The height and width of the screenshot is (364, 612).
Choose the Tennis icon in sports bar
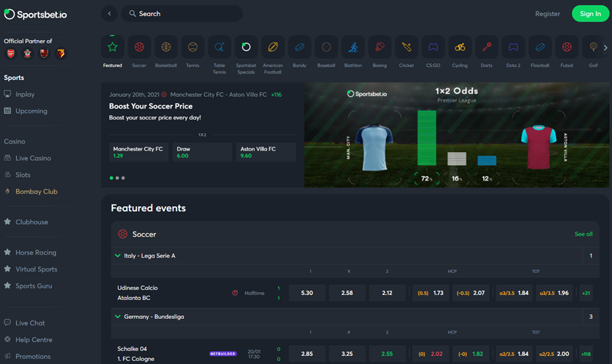[192, 47]
